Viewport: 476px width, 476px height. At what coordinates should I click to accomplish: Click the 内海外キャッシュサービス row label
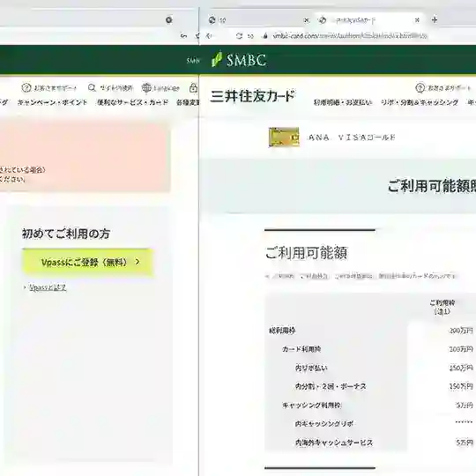point(333,443)
